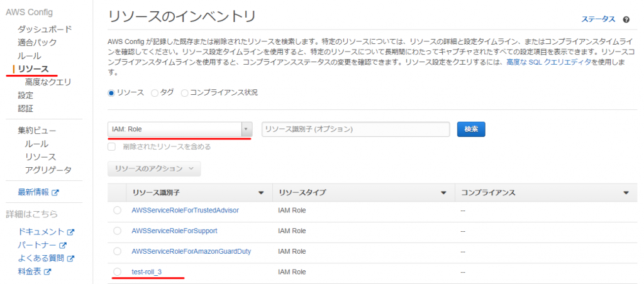The width and height of the screenshot is (644, 284).
Task: Click AWS Config sidebar title
Action: tap(29, 13)
